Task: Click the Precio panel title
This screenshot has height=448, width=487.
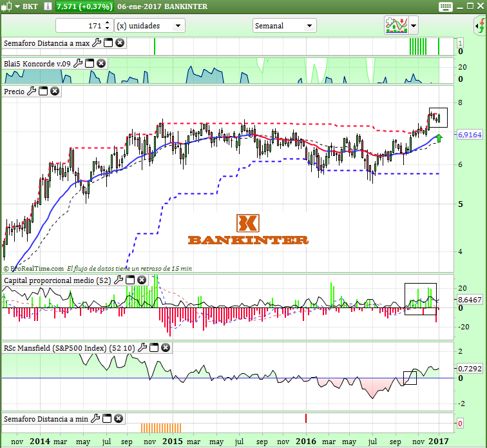Action: point(14,92)
